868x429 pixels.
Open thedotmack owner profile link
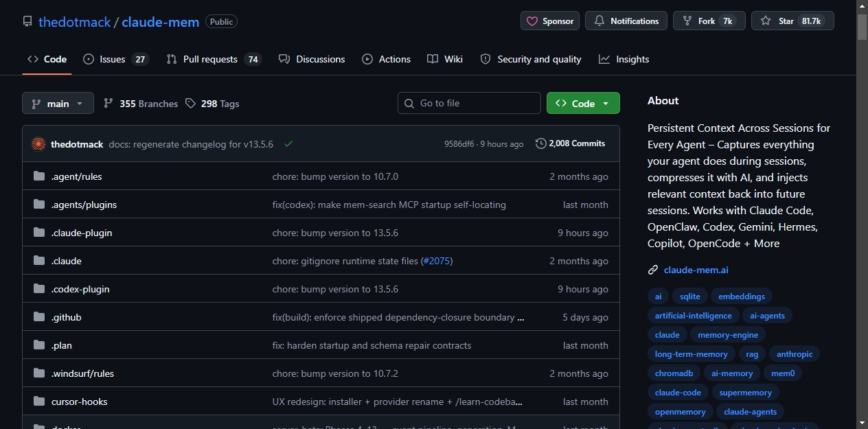tap(74, 22)
